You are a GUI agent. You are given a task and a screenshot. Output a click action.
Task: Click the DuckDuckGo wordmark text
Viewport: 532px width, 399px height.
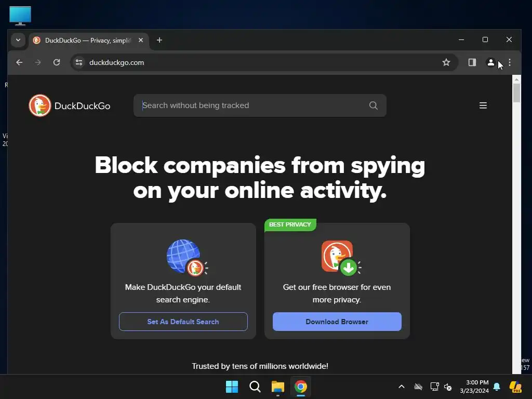tap(83, 106)
